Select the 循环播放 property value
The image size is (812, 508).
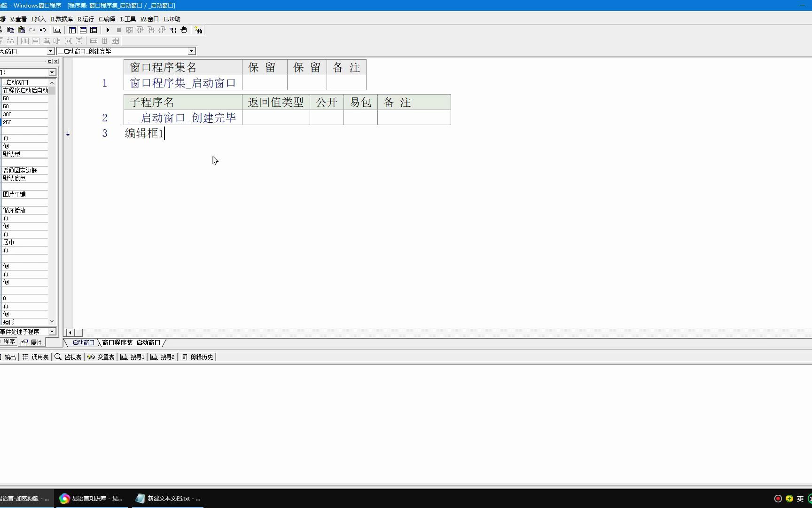coord(25,210)
